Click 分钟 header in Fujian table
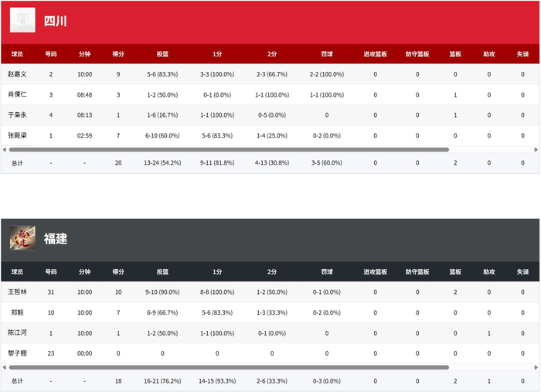This screenshot has width=541, height=392. (84, 271)
